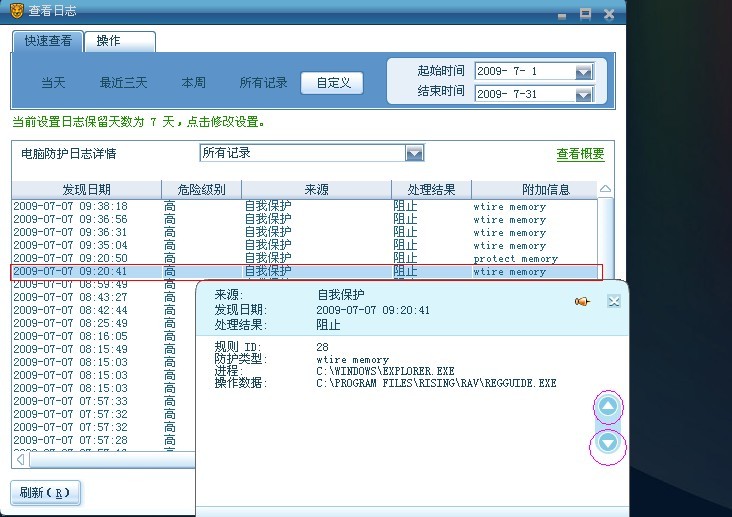Select log row 2009-07-07 08:25:49
Screen dimensions: 732x517
tap(104, 323)
